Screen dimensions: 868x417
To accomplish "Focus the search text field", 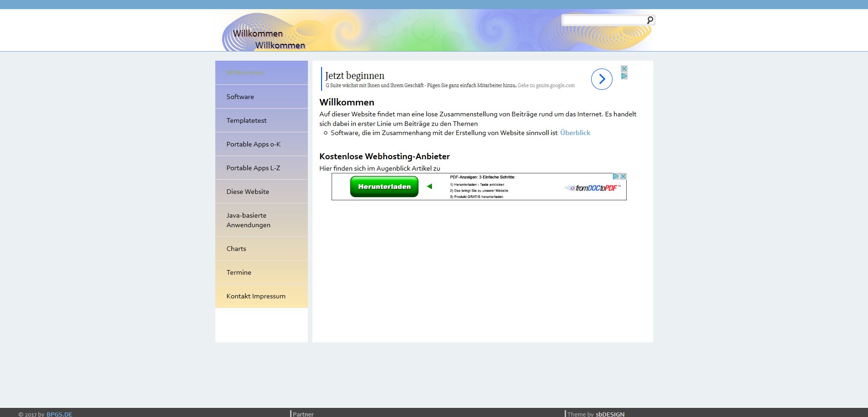I will [603, 20].
